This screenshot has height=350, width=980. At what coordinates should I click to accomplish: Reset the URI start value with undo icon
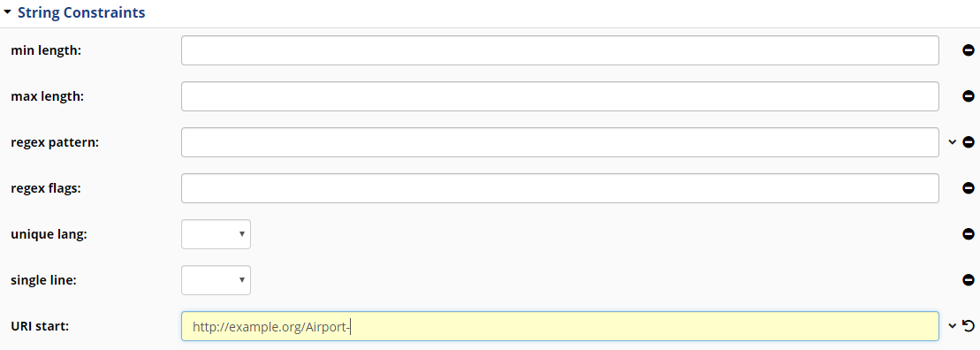969,325
